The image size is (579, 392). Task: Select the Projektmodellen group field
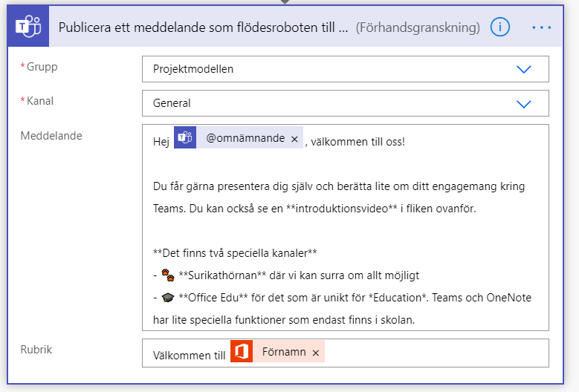point(346,69)
